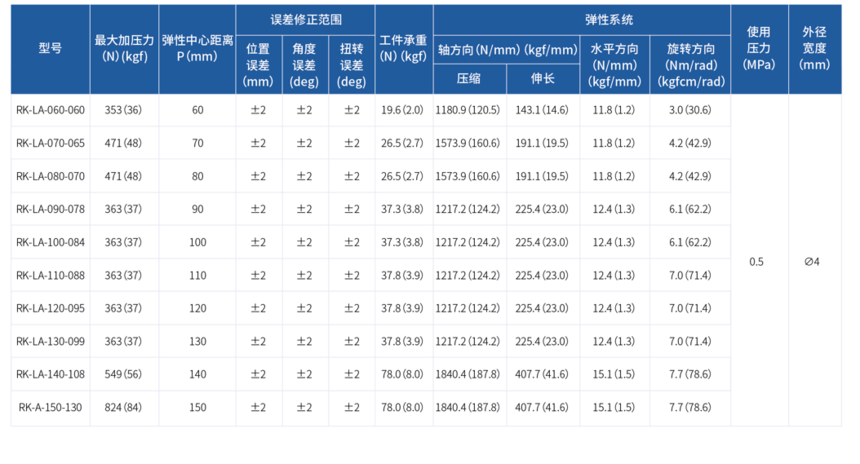Viewport: 860px width, 464px height.
Task: Click the 353(36) max pressure value
Action: point(123,110)
